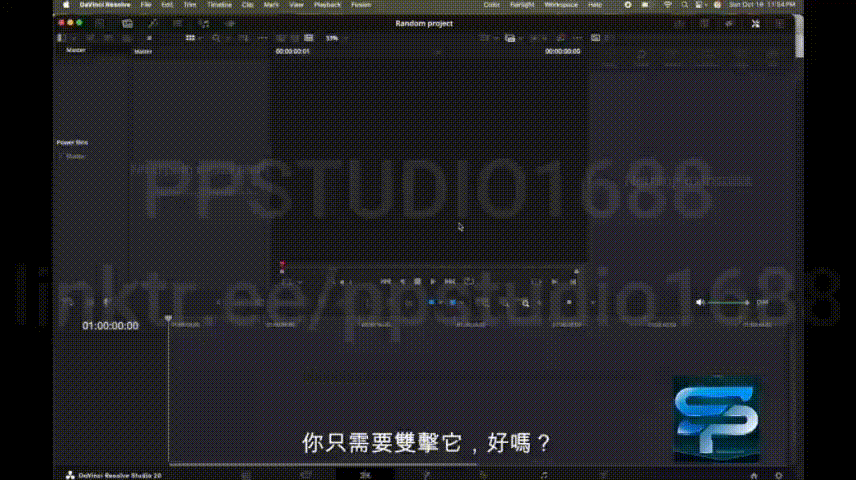Viewport: 856px width, 480px height.
Task: Click timeline timecode 01:00:00:00
Action: 110,326
